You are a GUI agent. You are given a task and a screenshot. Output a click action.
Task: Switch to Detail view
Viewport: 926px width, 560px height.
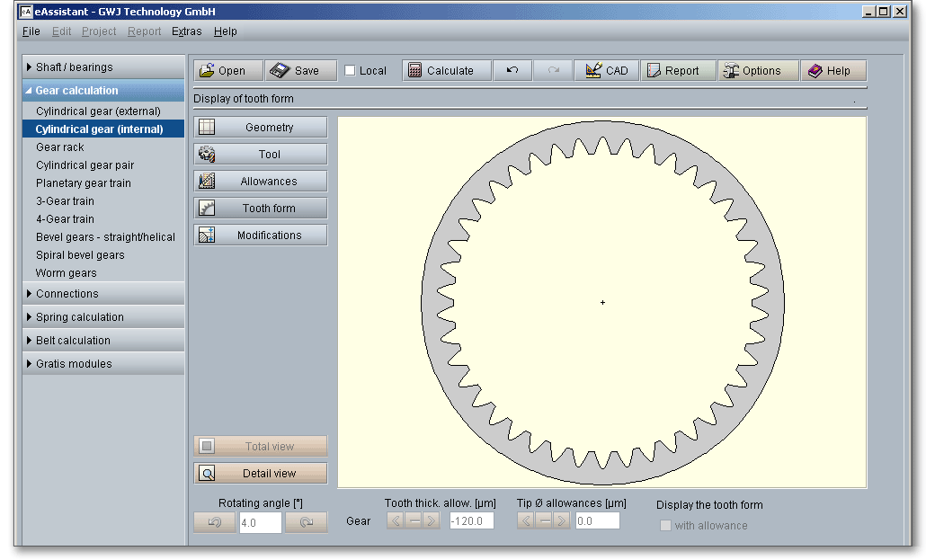[x=261, y=474]
